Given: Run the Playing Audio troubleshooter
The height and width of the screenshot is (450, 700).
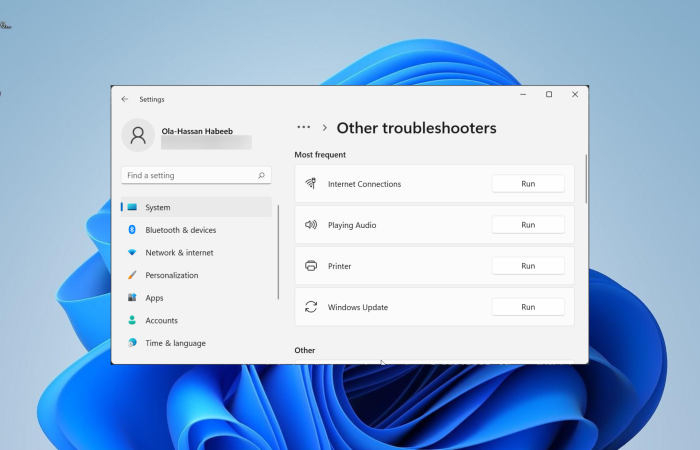Looking at the screenshot, I should pyautogui.click(x=528, y=225).
